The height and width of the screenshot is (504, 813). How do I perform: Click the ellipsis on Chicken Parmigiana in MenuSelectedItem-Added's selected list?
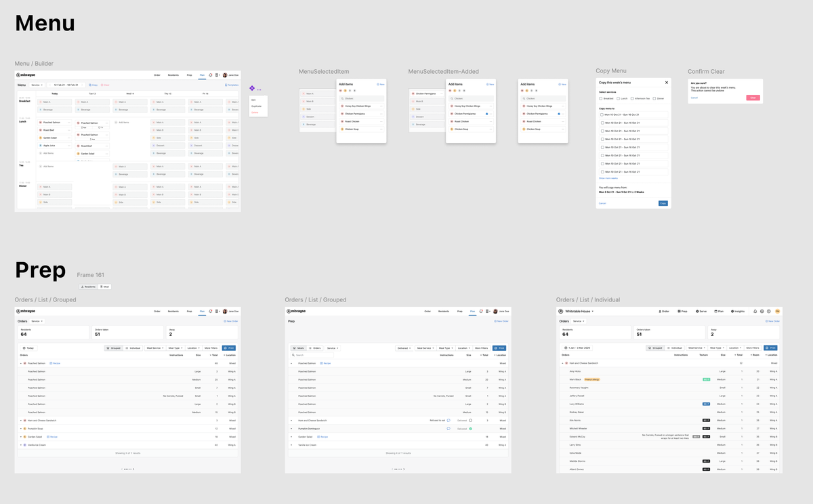coord(442,93)
